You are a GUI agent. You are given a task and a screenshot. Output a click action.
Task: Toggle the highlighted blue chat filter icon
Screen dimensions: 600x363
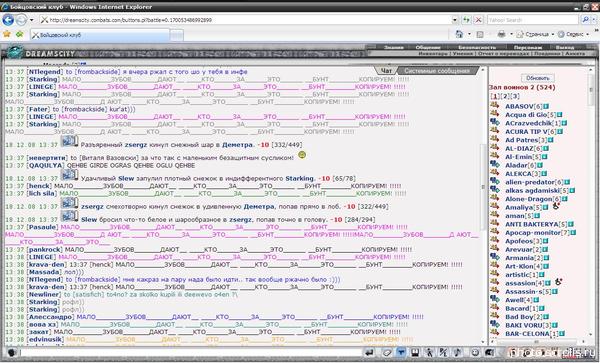[x=401, y=352]
